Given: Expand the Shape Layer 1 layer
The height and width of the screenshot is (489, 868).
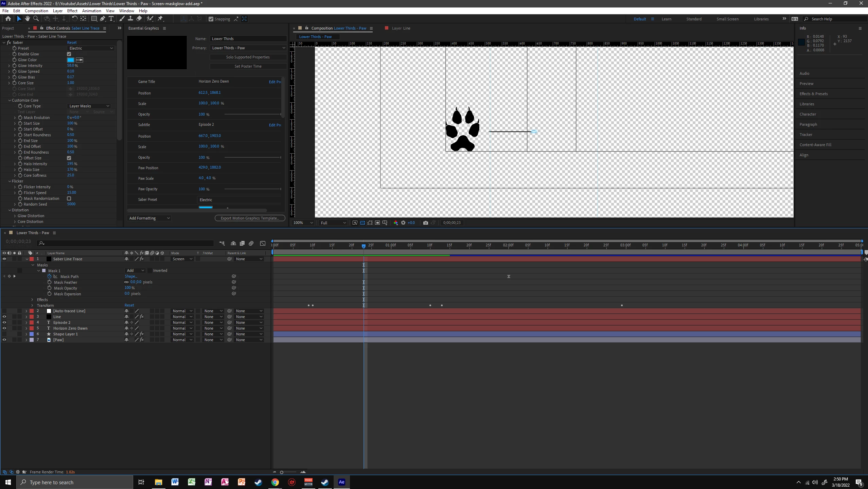Looking at the screenshot, I should pos(26,334).
